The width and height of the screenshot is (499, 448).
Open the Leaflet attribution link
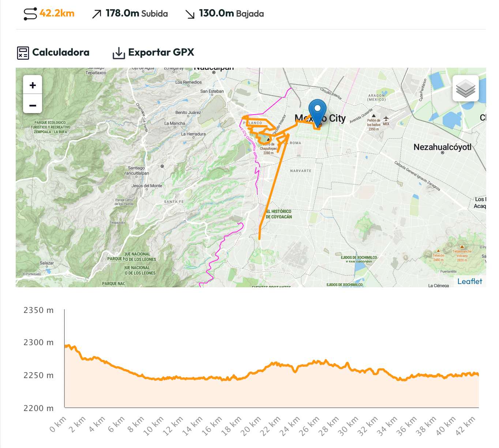tap(470, 281)
